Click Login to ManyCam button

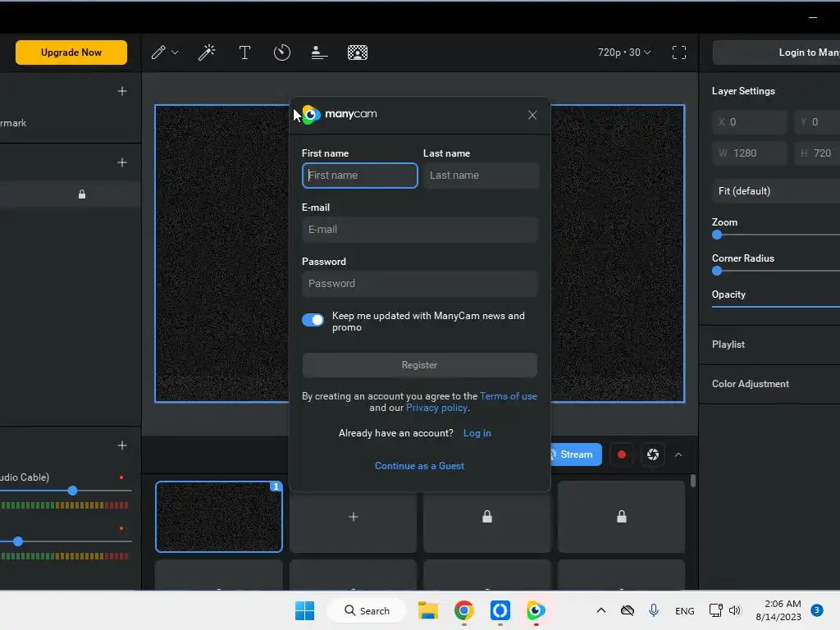coord(776,52)
